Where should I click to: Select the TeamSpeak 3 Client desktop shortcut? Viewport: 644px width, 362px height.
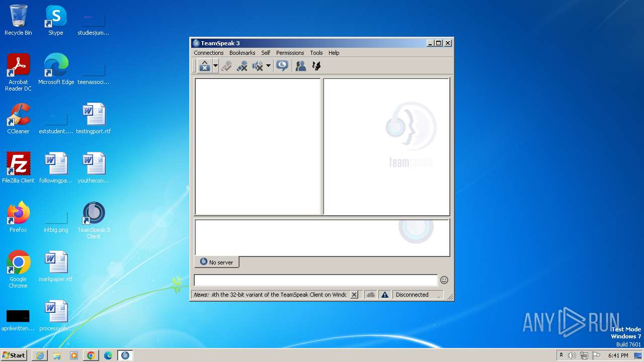[x=94, y=220]
